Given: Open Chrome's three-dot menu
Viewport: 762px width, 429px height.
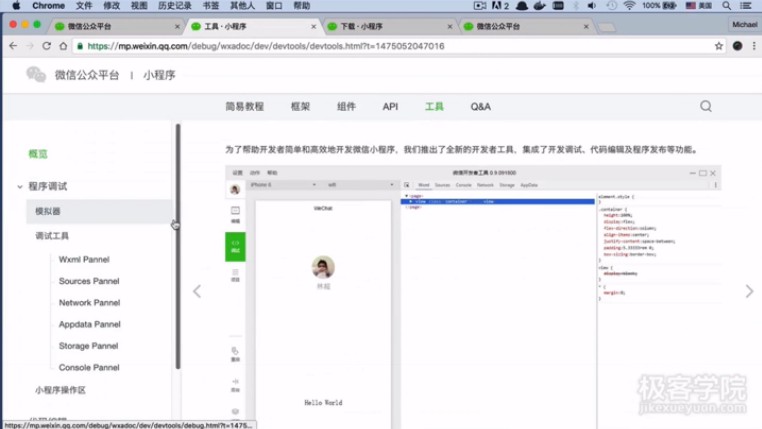Looking at the screenshot, I should 754,46.
